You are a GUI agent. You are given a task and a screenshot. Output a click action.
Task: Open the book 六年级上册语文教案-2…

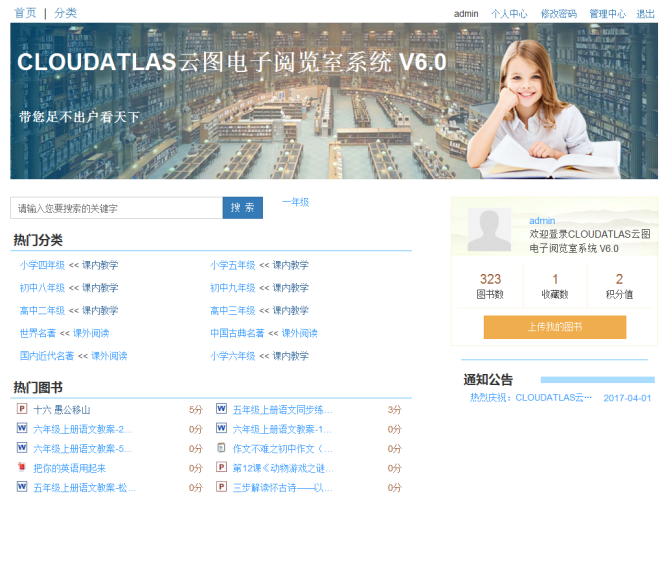(83, 429)
